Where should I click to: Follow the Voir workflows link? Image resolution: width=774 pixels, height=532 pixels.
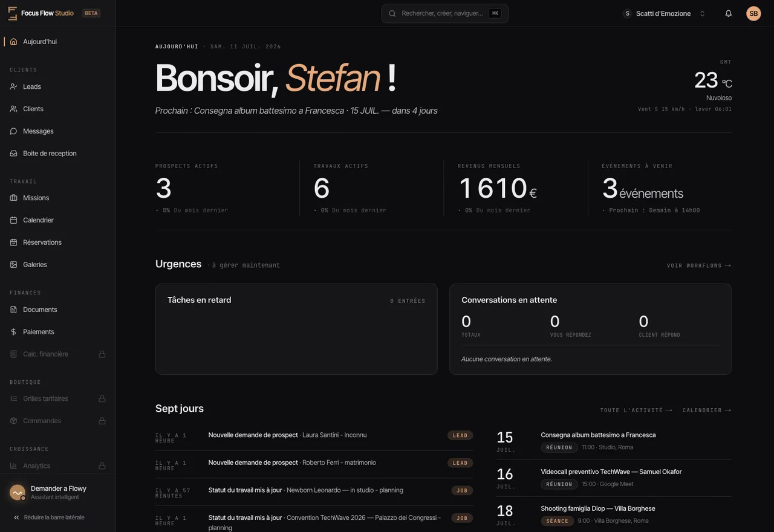click(699, 265)
